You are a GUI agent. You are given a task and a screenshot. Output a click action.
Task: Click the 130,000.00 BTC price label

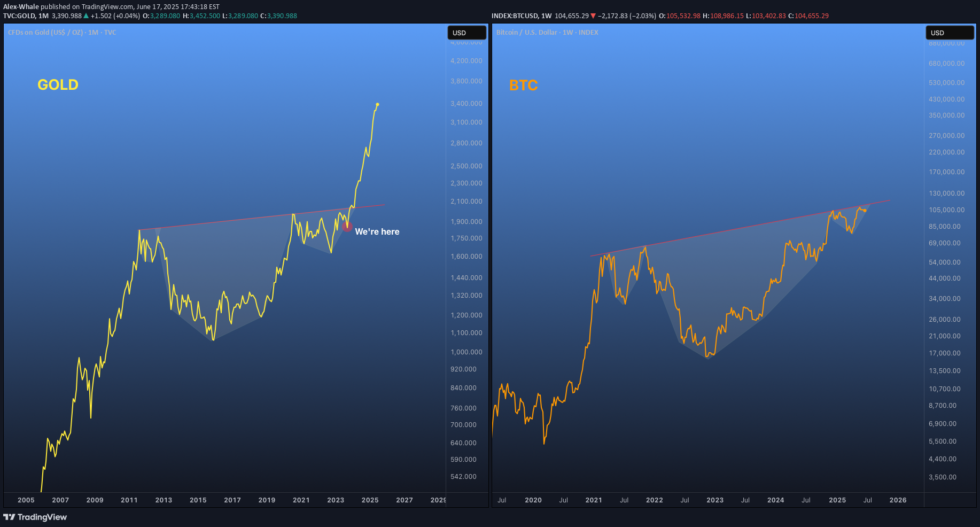tap(947, 193)
